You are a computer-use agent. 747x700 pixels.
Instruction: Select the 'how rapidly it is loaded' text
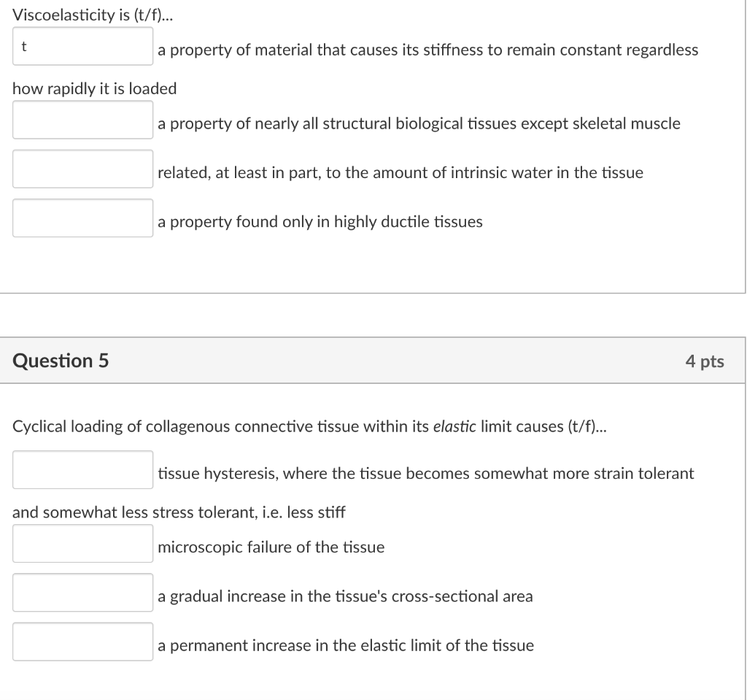(94, 88)
